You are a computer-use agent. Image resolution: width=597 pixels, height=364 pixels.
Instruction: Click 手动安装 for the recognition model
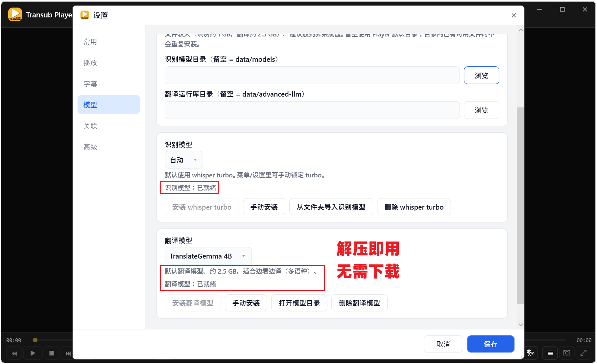pyautogui.click(x=264, y=207)
